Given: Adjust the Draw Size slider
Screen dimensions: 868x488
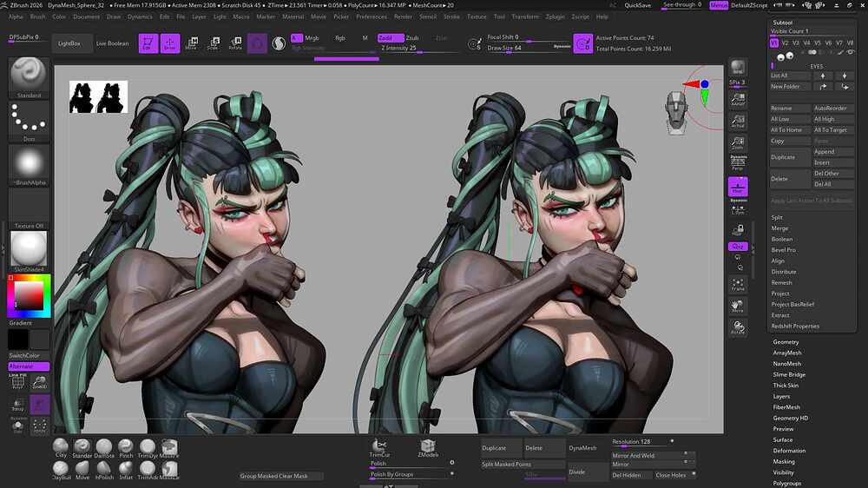Looking at the screenshot, I should [x=529, y=49].
